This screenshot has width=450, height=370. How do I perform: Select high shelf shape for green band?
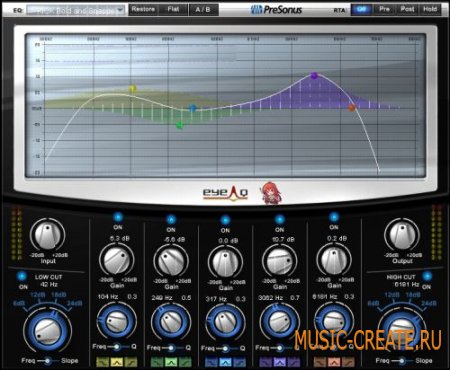(x=185, y=362)
